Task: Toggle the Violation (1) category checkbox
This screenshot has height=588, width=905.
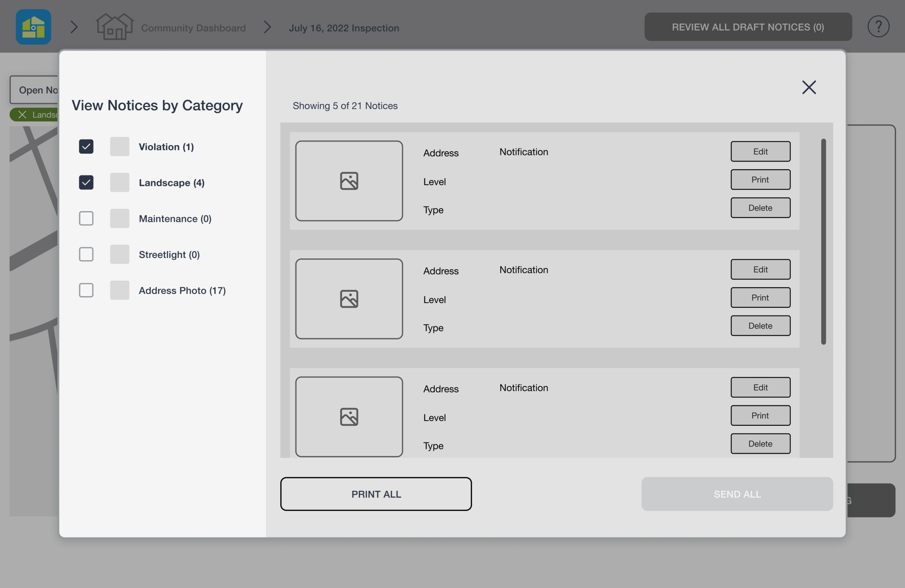Action: coord(85,146)
